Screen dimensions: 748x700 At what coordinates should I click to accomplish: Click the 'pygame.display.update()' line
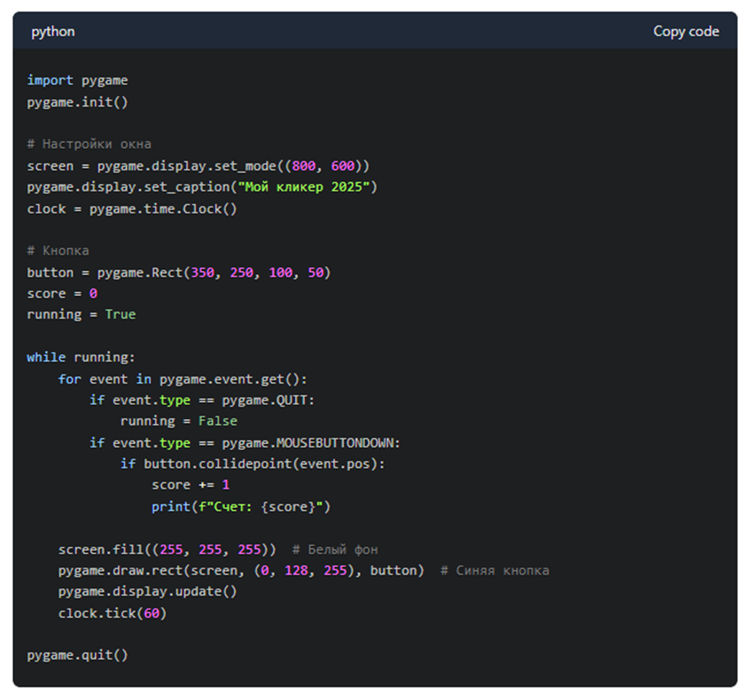pyautogui.click(x=147, y=592)
